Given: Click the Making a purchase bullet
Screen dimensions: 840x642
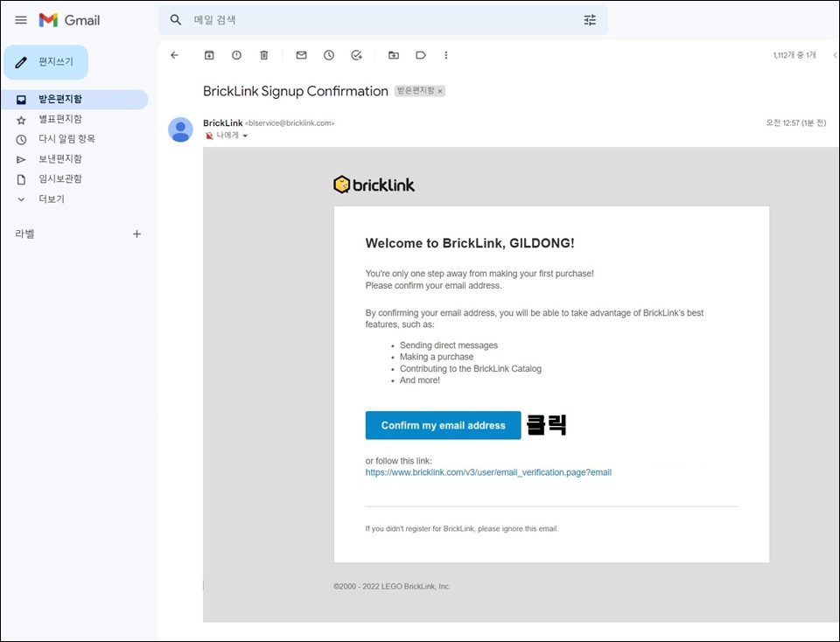Looking at the screenshot, I should [x=437, y=357].
